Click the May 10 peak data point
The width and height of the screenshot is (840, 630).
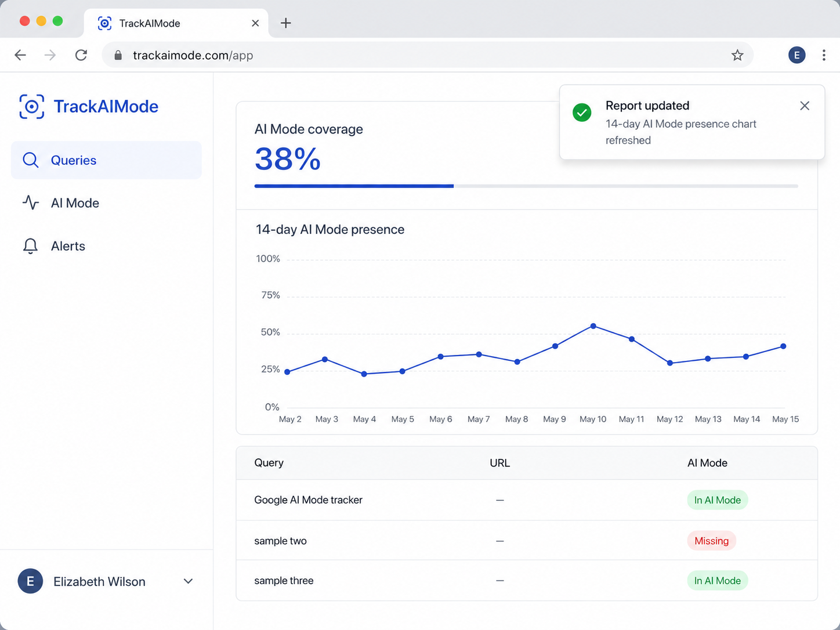pos(593,326)
